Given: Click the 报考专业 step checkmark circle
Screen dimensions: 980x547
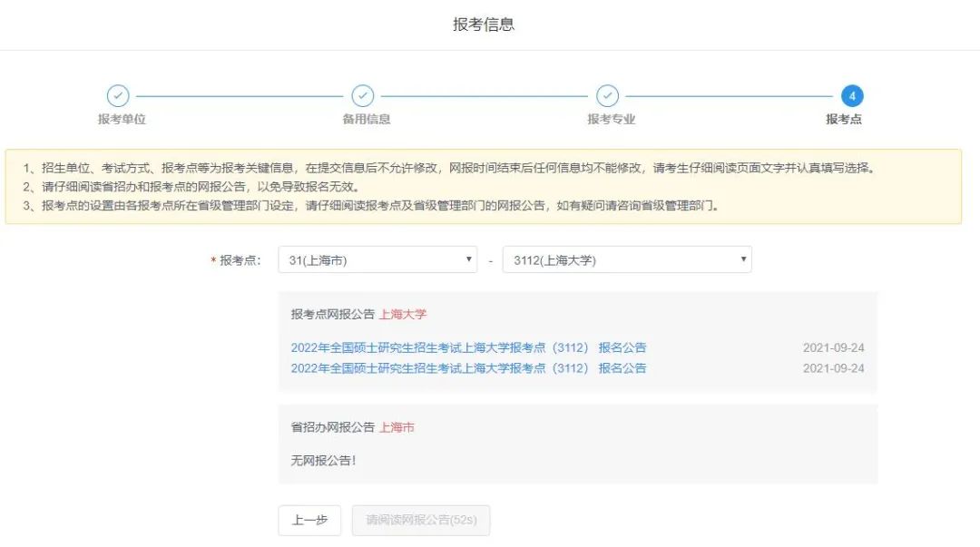Looking at the screenshot, I should coord(607,96).
